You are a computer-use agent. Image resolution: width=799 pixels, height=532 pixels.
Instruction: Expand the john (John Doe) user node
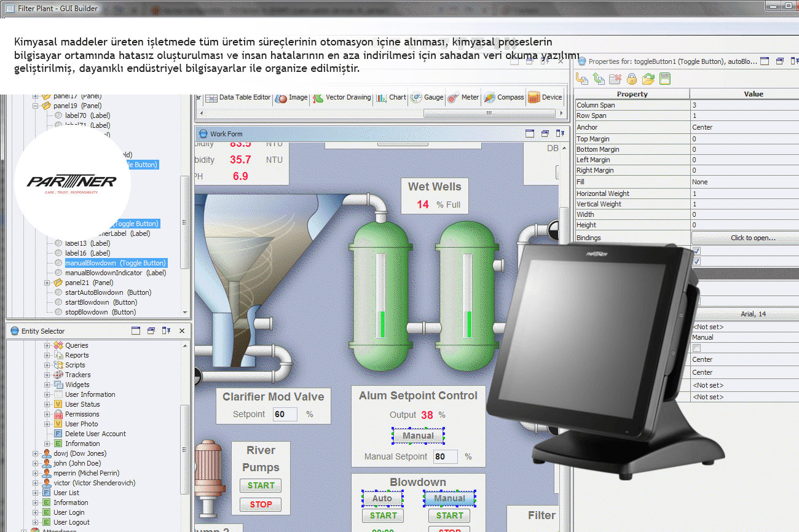pos(36,464)
